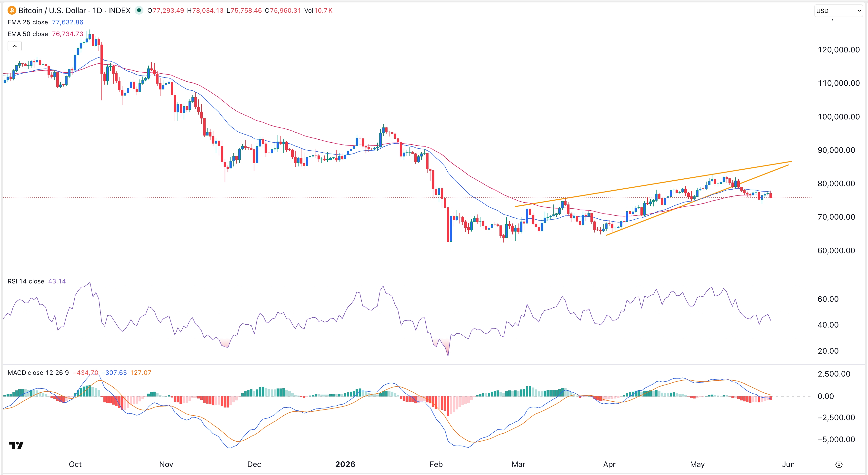Click the MACD signal value 127.07

[x=141, y=373]
